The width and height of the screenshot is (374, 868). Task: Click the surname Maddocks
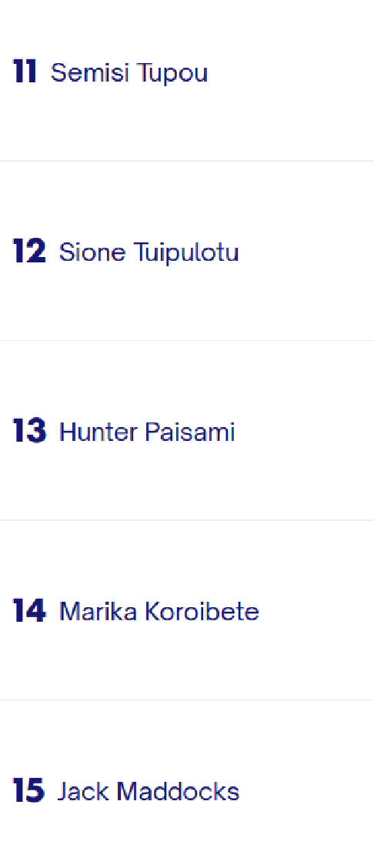tap(178, 791)
